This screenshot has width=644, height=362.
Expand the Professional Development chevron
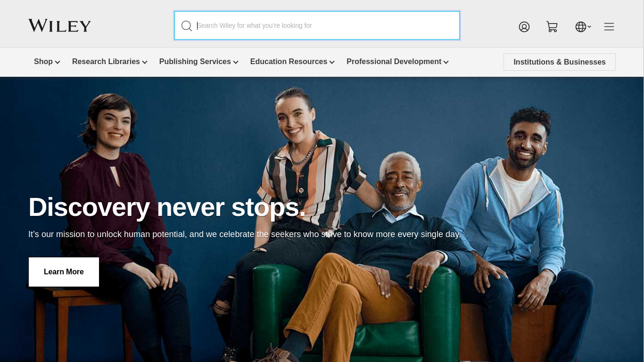[x=446, y=62]
